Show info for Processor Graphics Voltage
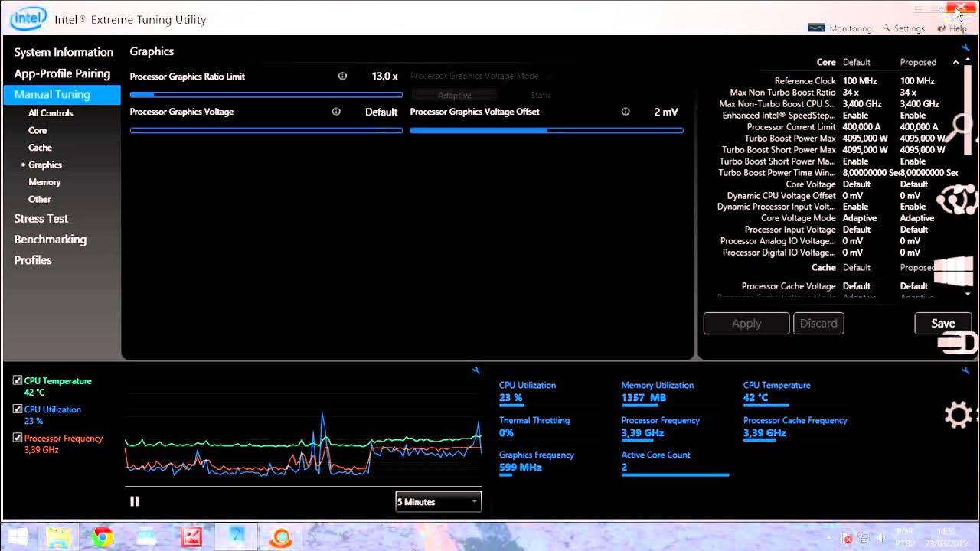Image resolution: width=980 pixels, height=551 pixels. point(336,112)
